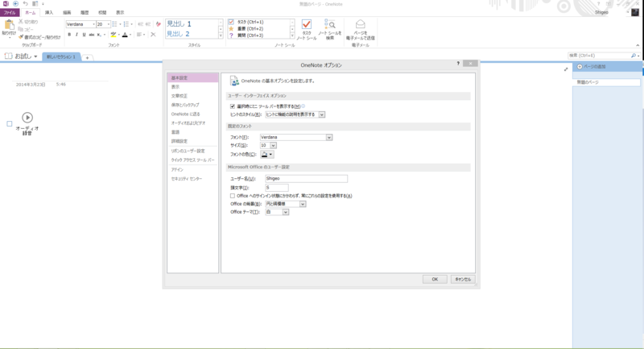Screen dimensions: 644x349
Task: Click the Back arrow in quick access toolbar
Action: [15, 4]
